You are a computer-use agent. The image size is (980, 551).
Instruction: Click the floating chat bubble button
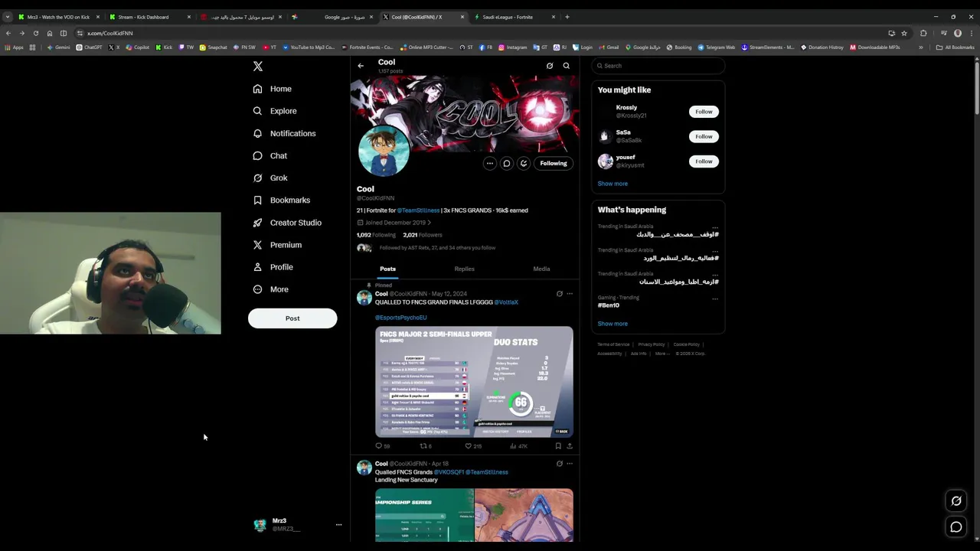[956, 527]
